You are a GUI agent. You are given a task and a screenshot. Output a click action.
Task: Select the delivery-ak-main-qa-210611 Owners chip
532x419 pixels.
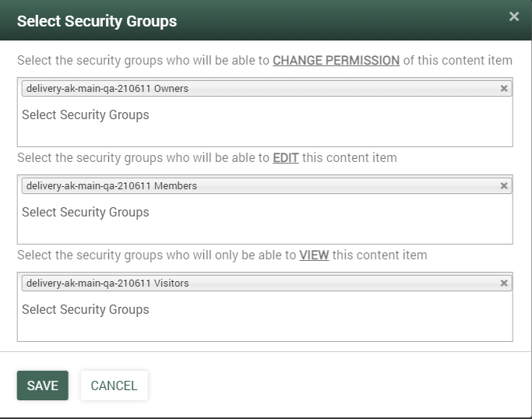coord(107,89)
